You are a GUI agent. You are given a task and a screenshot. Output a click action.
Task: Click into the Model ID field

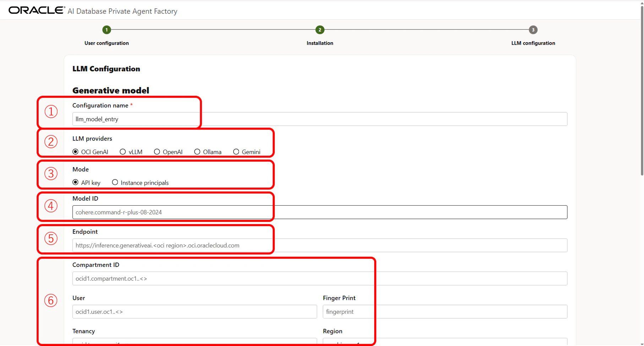coord(320,212)
